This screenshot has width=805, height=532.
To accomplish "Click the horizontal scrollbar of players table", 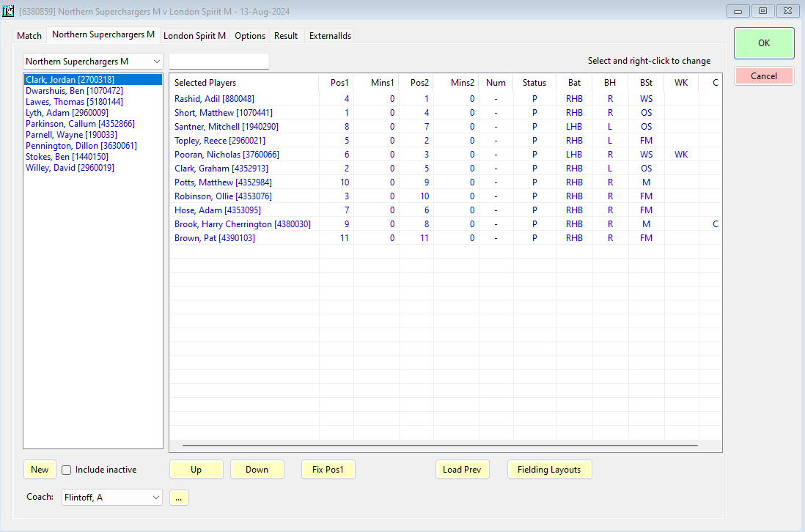I will (x=440, y=446).
